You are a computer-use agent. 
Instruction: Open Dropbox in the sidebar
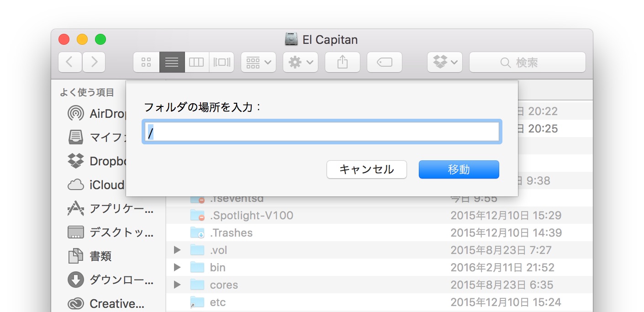pos(97,161)
